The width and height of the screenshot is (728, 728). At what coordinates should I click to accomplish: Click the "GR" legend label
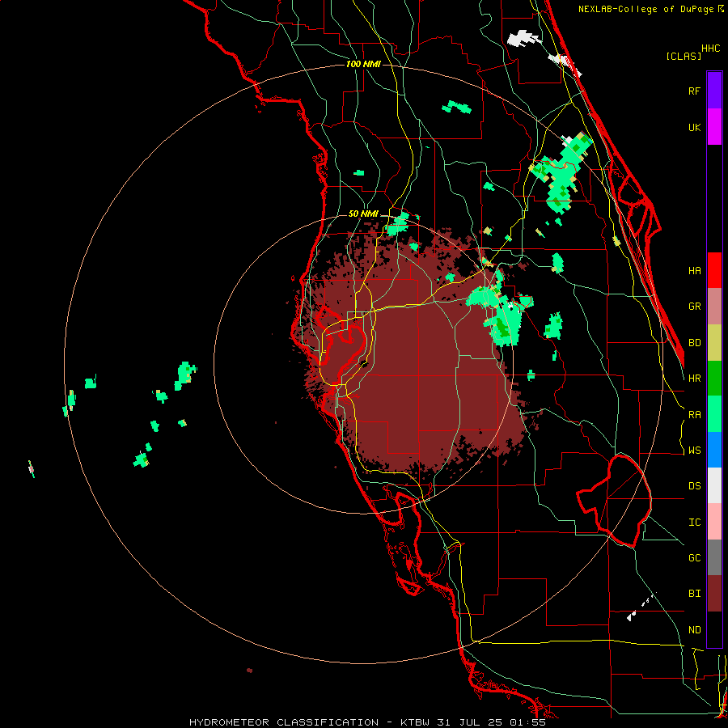point(694,307)
